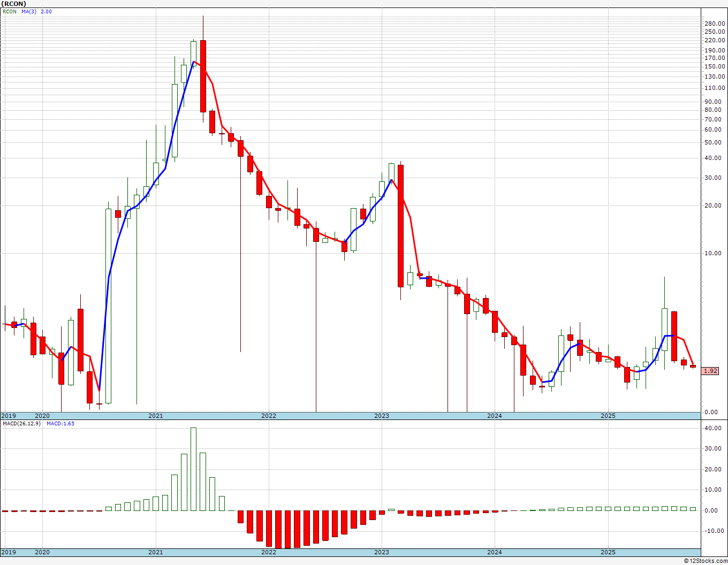Click the 150.00 price axis label
The width and height of the screenshot is (728, 565).
(x=715, y=67)
